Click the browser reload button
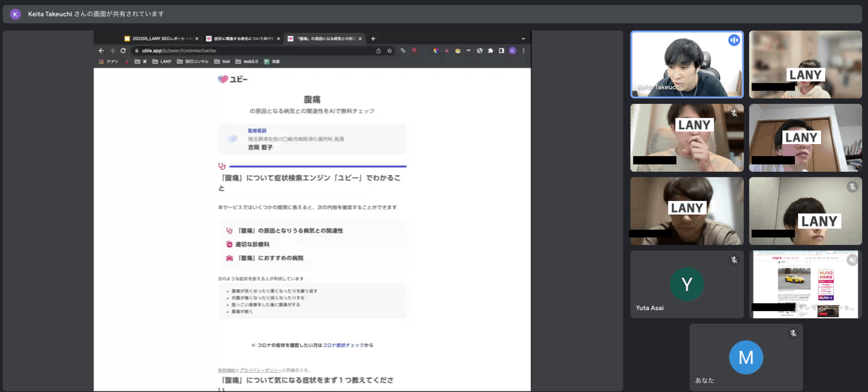 tap(123, 51)
